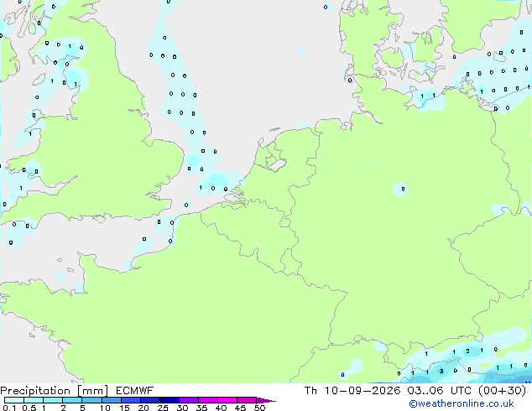Select the 0.1 to 0.5 mm legend swatch
This screenshot has width=532, height=411.
[x=14, y=400]
